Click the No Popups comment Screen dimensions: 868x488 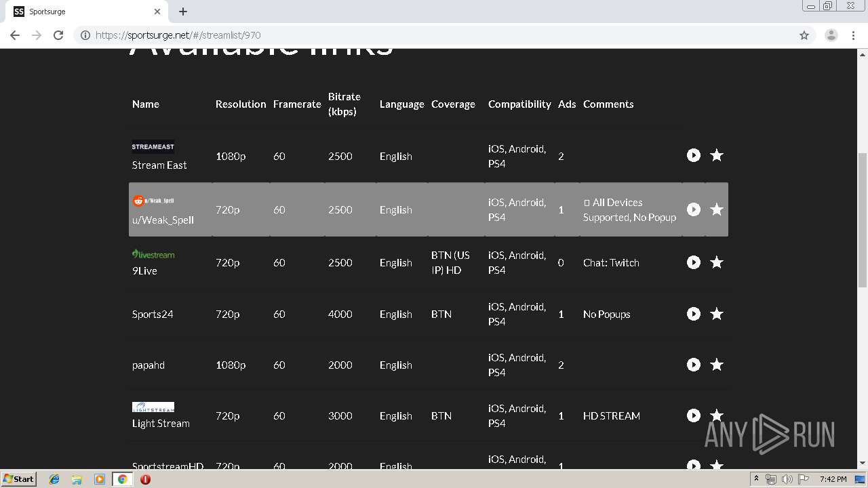coord(607,314)
